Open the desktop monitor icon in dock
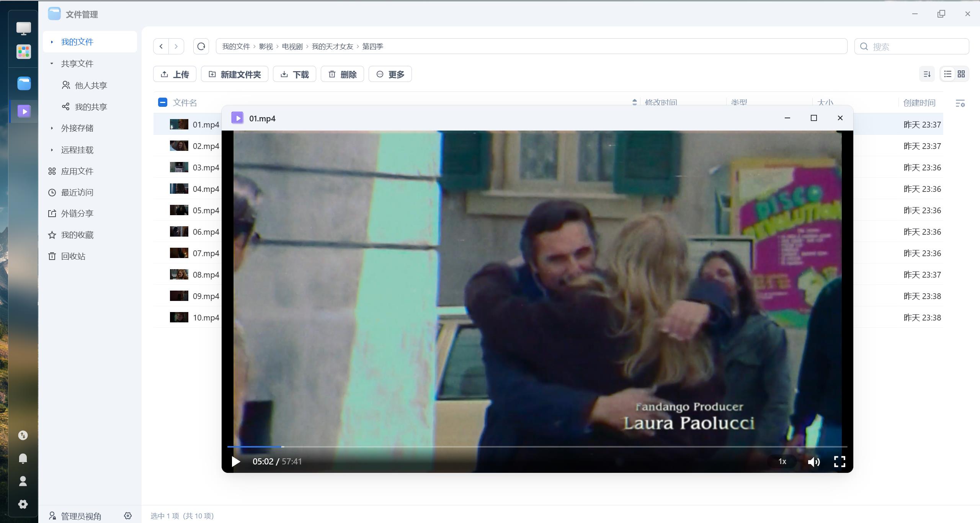Viewport: 980px width, 523px height. 23,28
